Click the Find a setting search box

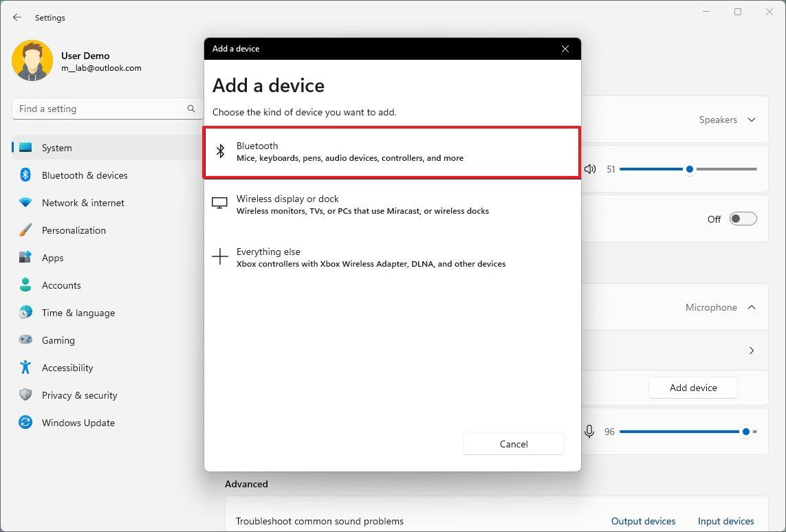pos(102,109)
